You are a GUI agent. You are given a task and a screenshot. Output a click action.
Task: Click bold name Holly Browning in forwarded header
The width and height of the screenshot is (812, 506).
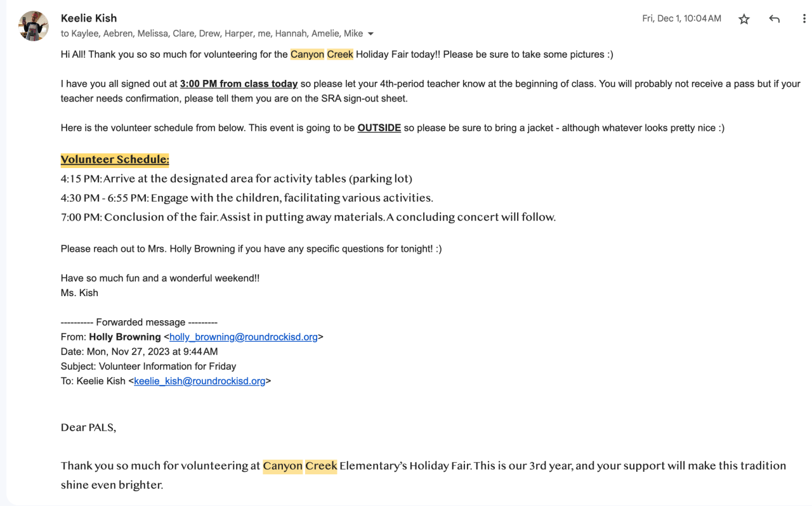[x=124, y=337]
